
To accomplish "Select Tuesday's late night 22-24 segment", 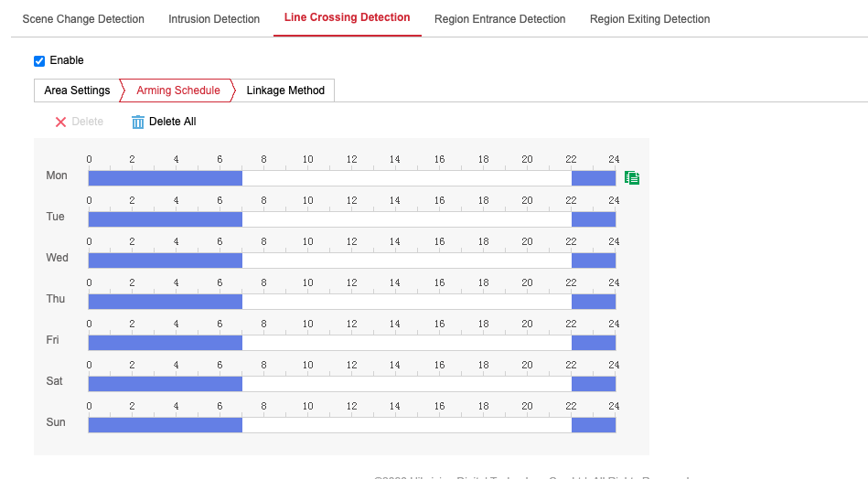I will point(593,219).
